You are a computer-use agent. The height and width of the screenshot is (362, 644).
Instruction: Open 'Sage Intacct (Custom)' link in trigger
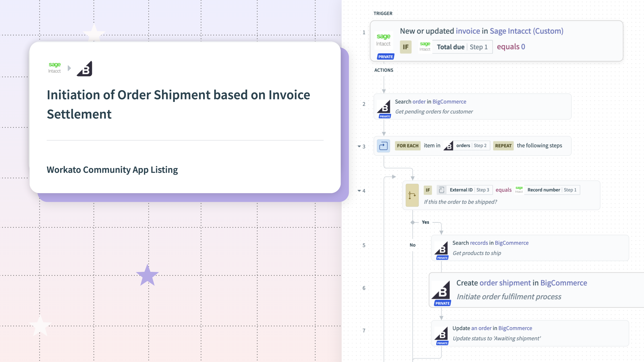coord(526,31)
